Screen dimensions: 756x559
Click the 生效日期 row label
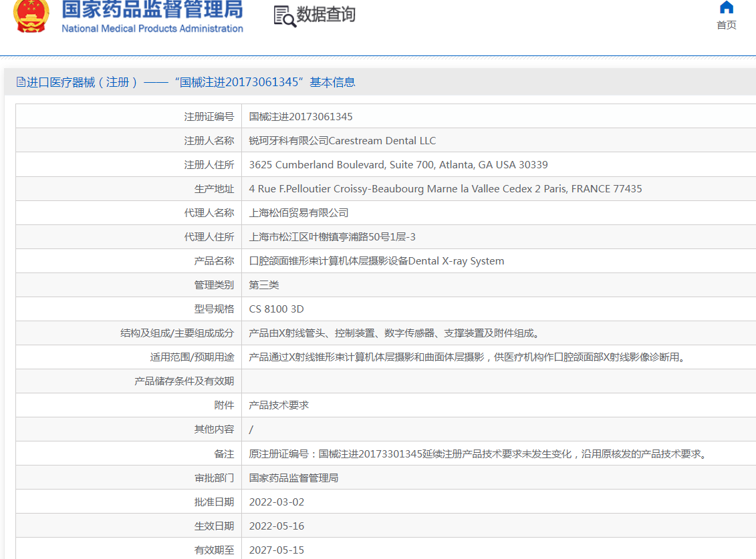tap(214, 526)
